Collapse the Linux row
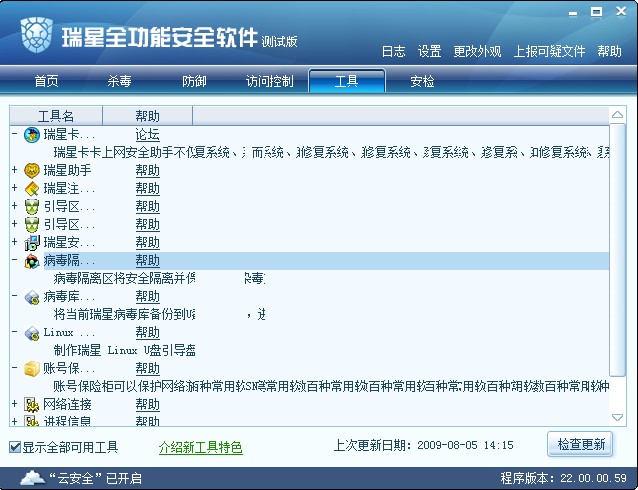This screenshot has height=490, width=638. click(15, 332)
